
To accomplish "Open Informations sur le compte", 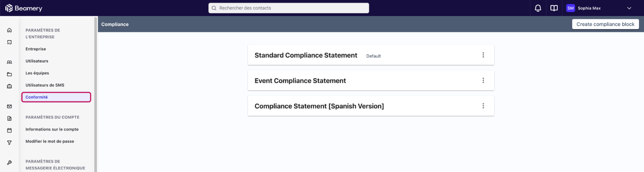I will [52, 129].
